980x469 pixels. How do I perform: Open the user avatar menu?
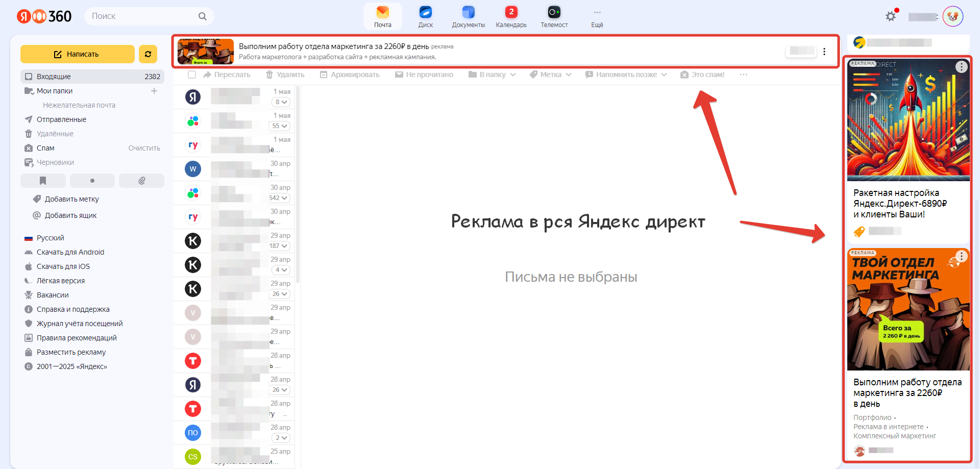click(952, 16)
